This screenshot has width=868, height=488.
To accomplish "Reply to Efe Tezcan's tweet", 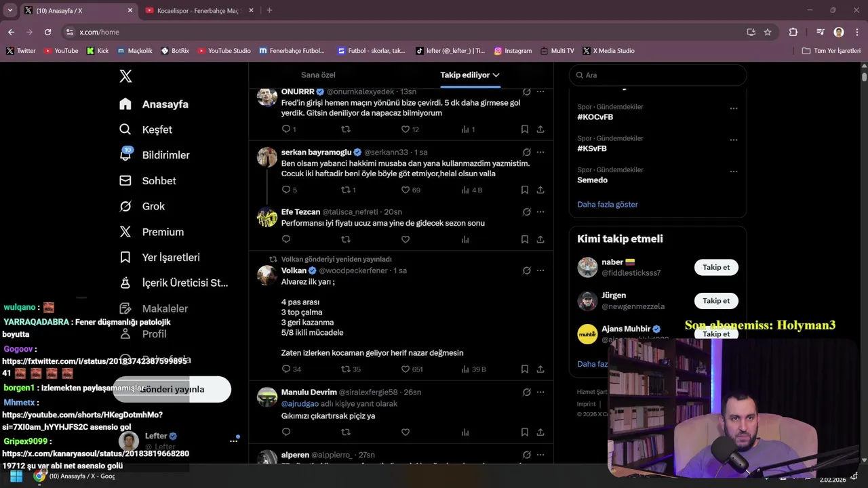I will click(286, 239).
